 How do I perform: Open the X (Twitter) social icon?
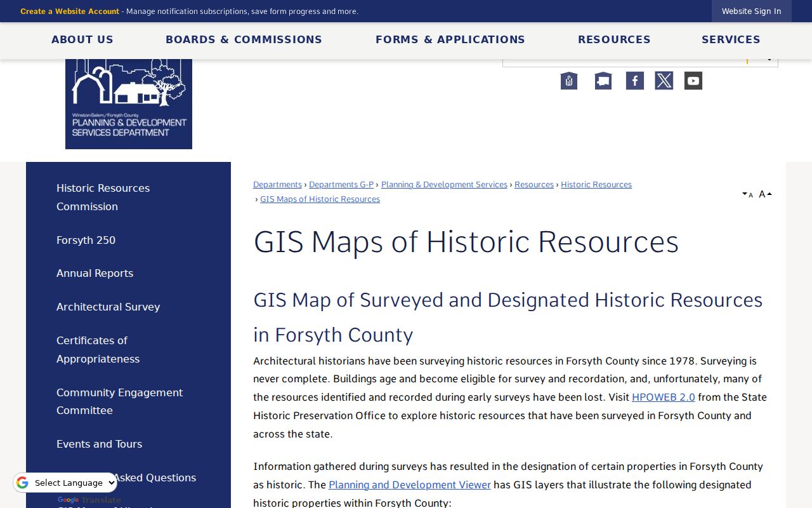pyautogui.click(x=664, y=81)
